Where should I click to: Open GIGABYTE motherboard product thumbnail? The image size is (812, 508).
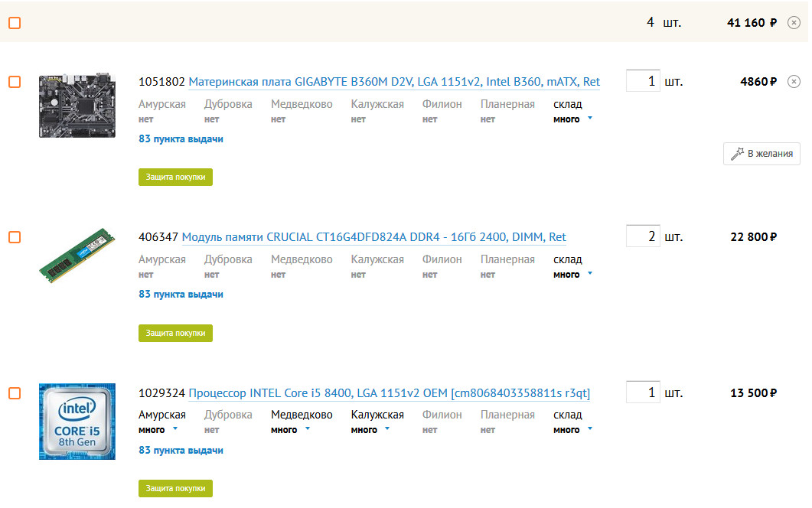point(77,106)
